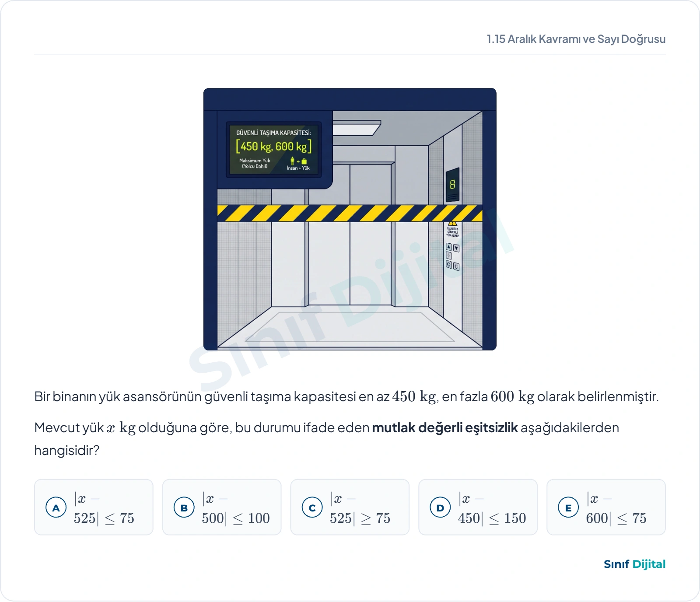Choose the answer |x − 500| ≤ 100

pos(222,507)
